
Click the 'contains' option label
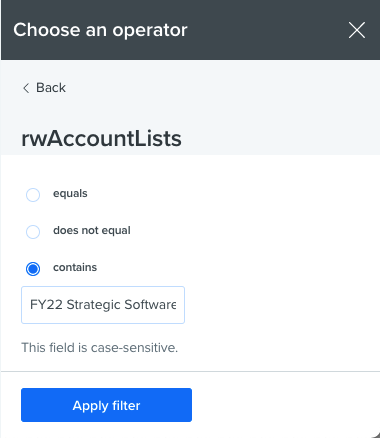[75, 267]
